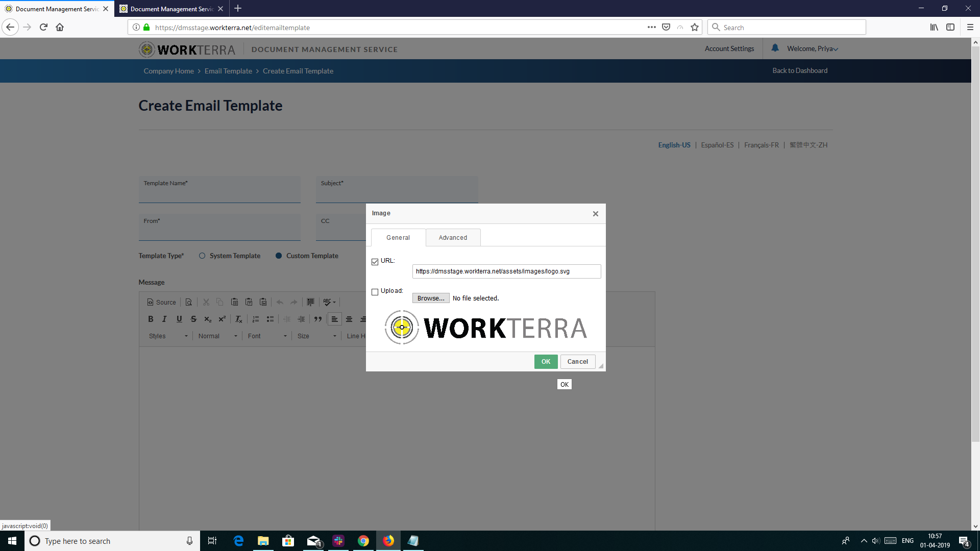The height and width of the screenshot is (551, 980).
Task: Click the Redo arrow in editor toolbar
Action: [x=294, y=302]
